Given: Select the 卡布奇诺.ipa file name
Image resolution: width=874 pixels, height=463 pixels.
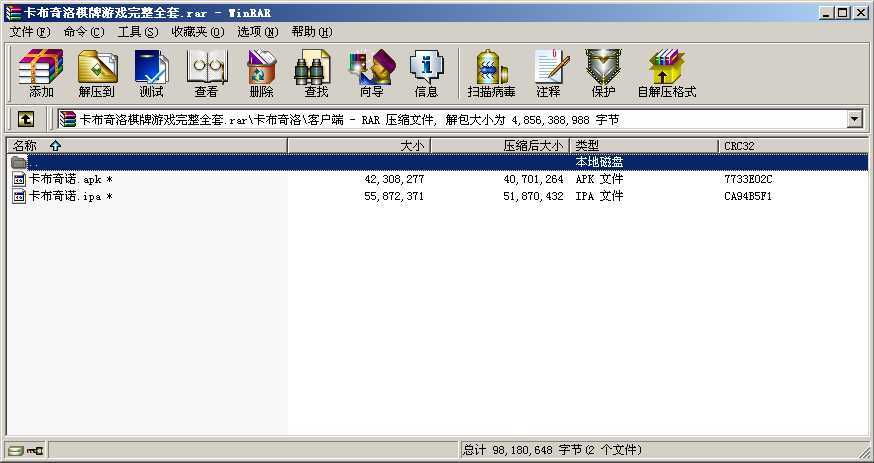Looking at the screenshot, I should click(x=71, y=196).
